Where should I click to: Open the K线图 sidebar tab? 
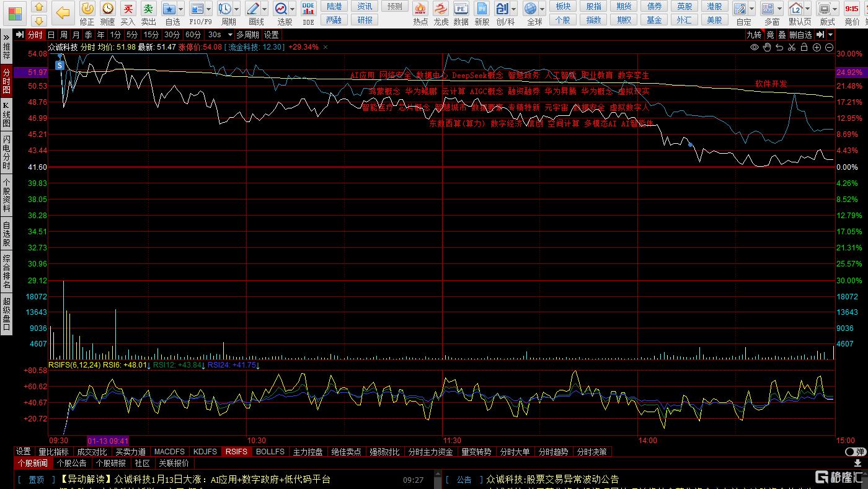point(6,115)
